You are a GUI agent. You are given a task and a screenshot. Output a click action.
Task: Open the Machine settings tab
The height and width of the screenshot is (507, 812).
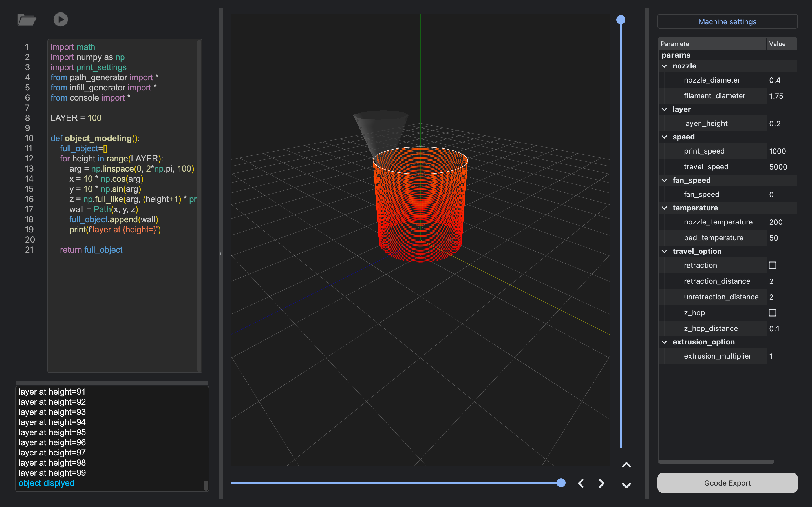727,22
